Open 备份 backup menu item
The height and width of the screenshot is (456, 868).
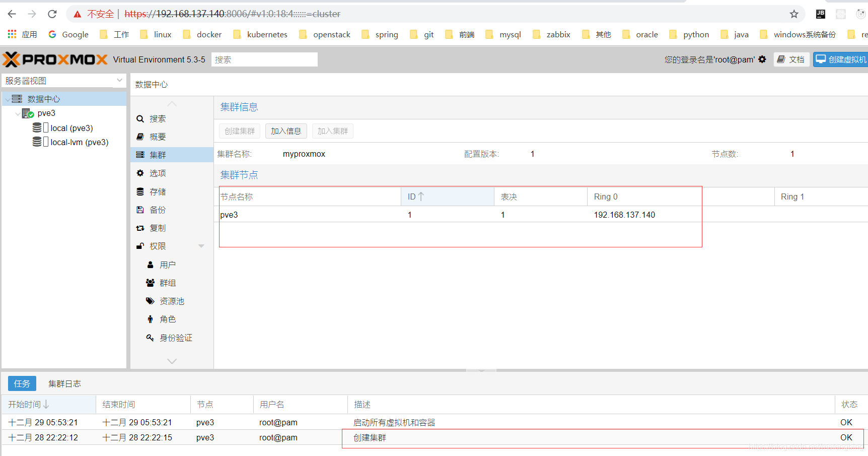click(172, 210)
